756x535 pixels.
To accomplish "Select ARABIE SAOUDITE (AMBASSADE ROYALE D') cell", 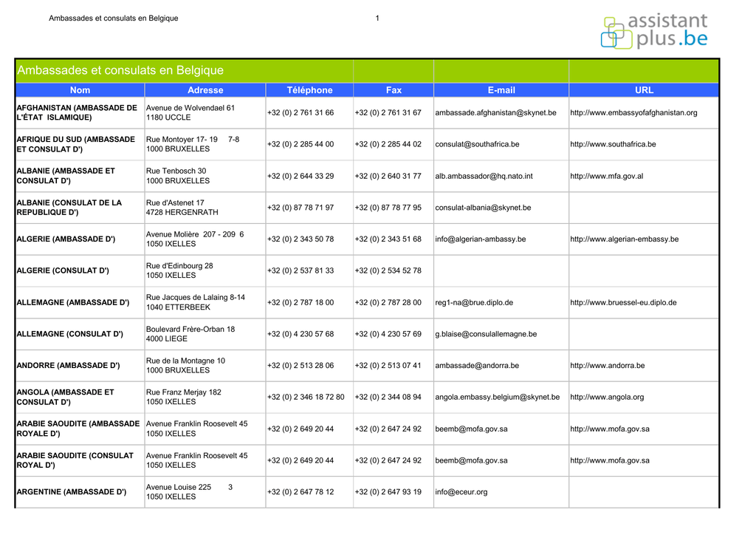I will (80, 429).
